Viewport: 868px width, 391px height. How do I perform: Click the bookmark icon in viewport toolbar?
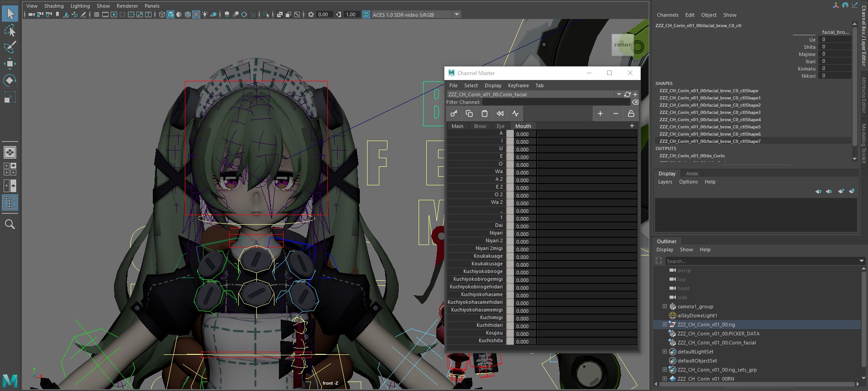(57, 14)
